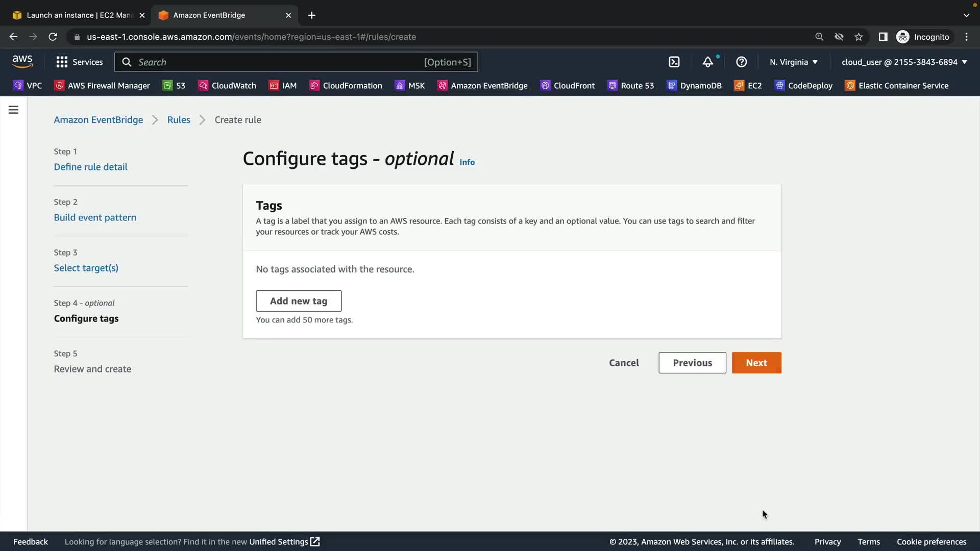Open the hamburger side navigation menu

pyautogui.click(x=14, y=110)
